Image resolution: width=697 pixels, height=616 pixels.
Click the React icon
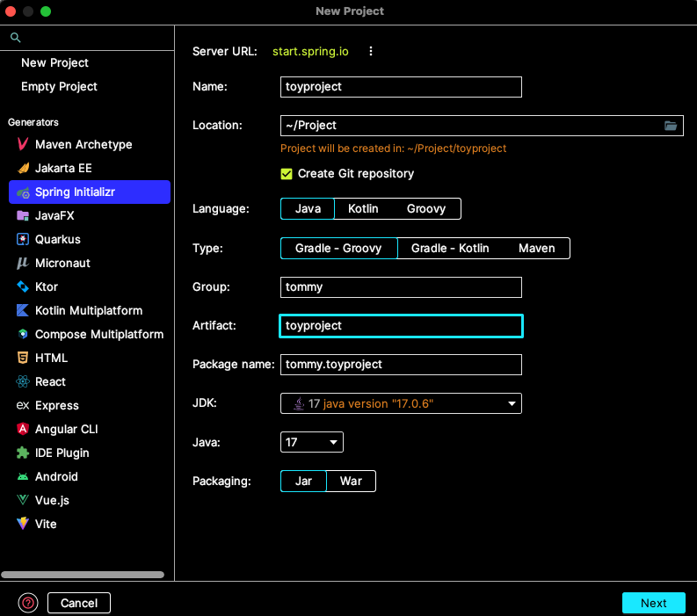tap(23, 381)
